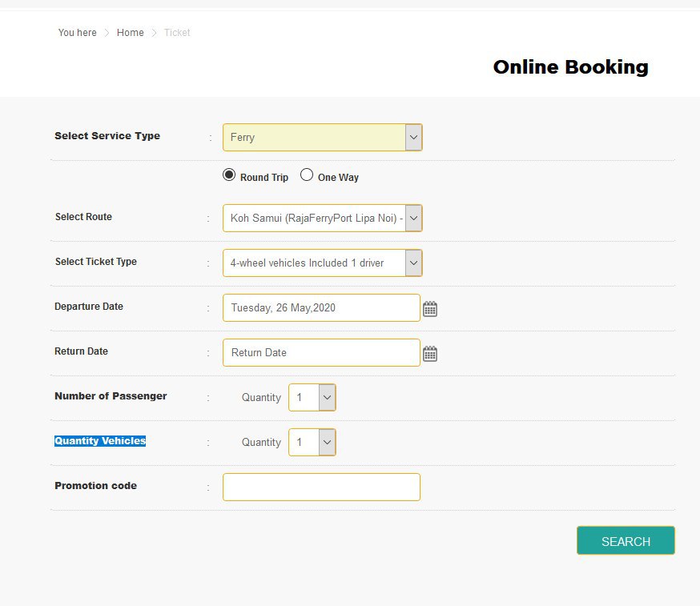700x606 pixels.
Task: Click the SEARCH button
Action: coord(626,540)
